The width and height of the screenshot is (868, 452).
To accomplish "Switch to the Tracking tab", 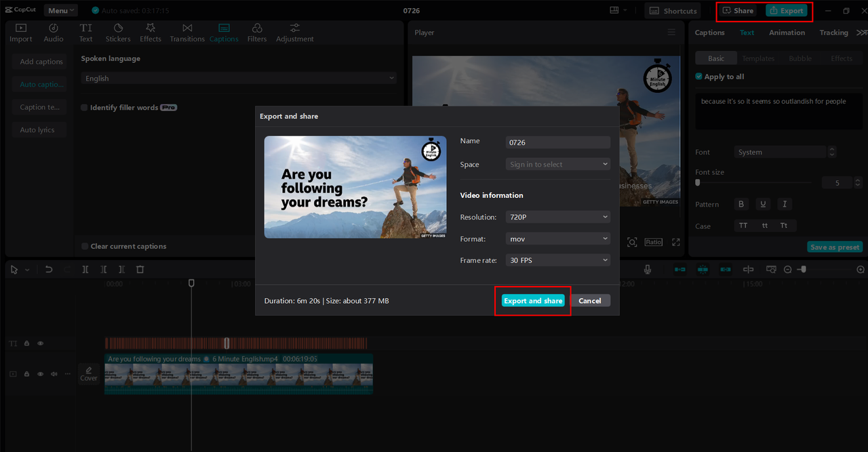I will click(833, 33).
